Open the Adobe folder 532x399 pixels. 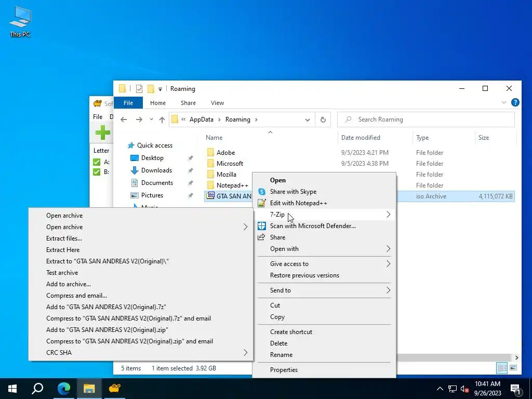pyautogui.click(x=225, y=153)
